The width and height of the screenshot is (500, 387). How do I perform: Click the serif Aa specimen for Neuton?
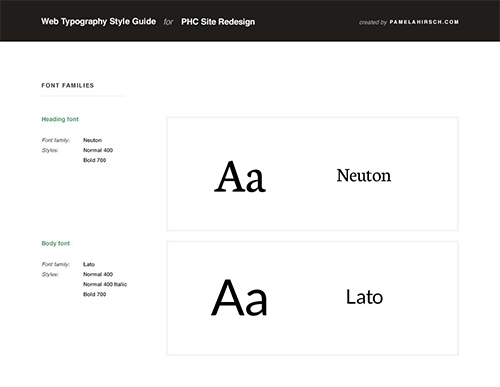point(240,177)
